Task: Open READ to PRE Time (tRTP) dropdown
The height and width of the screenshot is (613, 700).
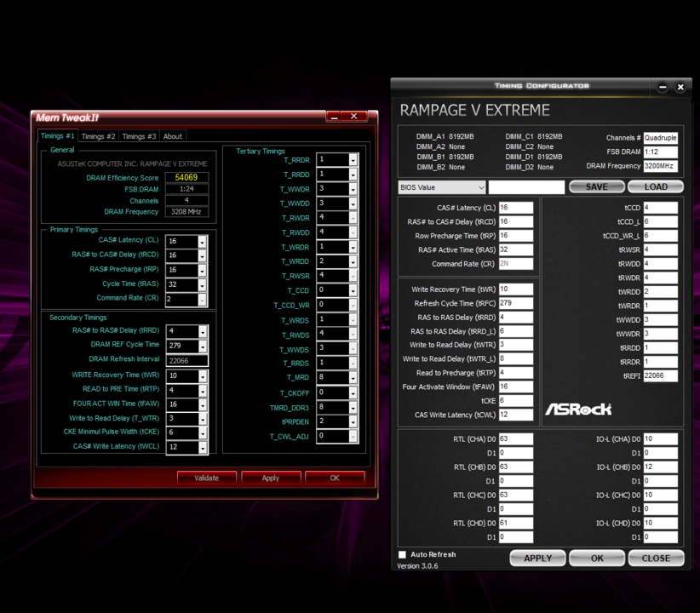Action: (203, 391)
